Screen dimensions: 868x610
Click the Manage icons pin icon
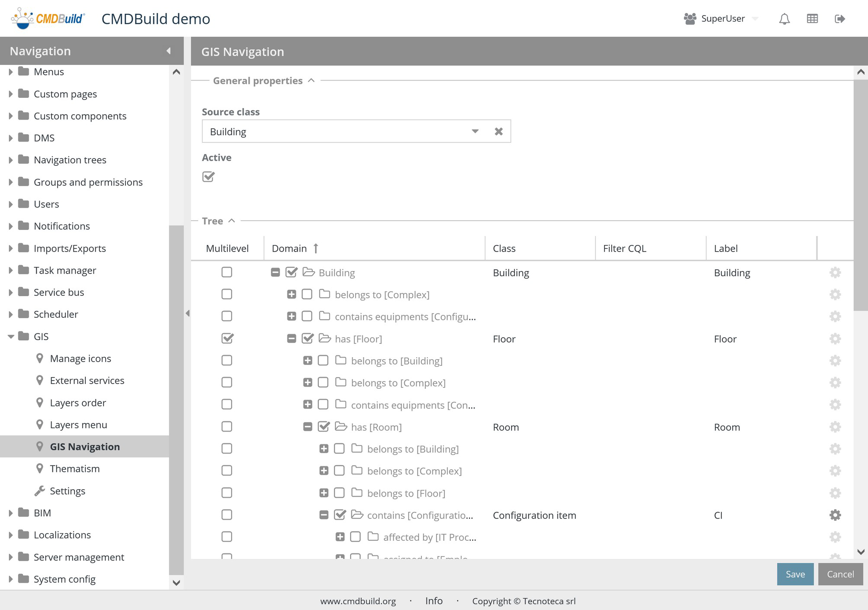[40, 358]
